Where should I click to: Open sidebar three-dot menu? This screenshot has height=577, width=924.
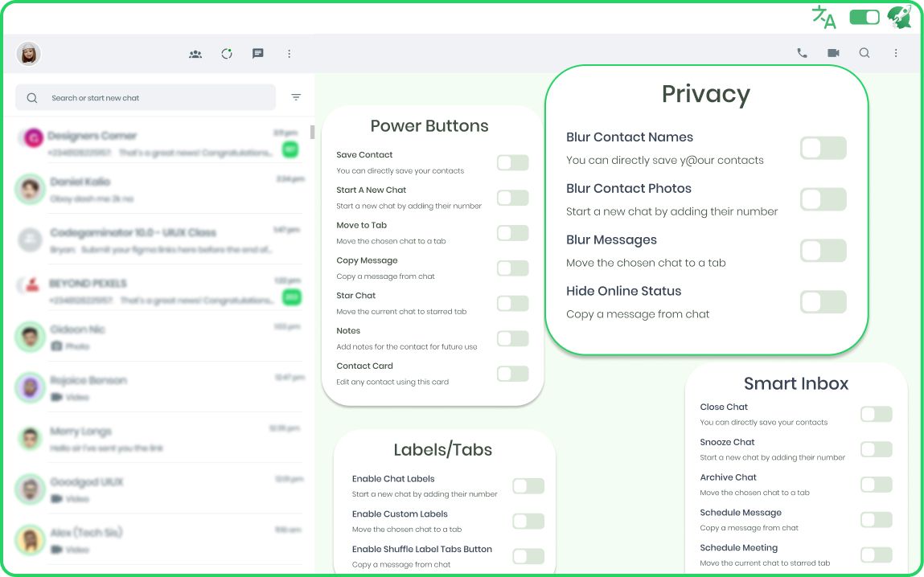click(289, 54)
